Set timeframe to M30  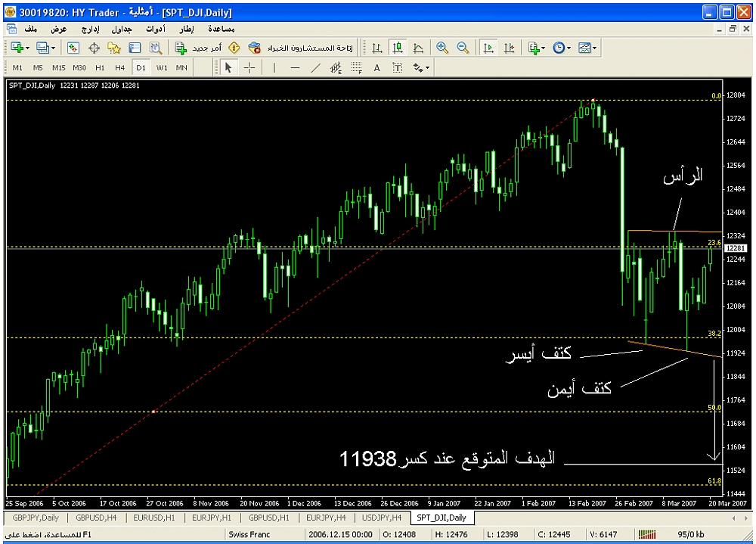tap(79, 68)
